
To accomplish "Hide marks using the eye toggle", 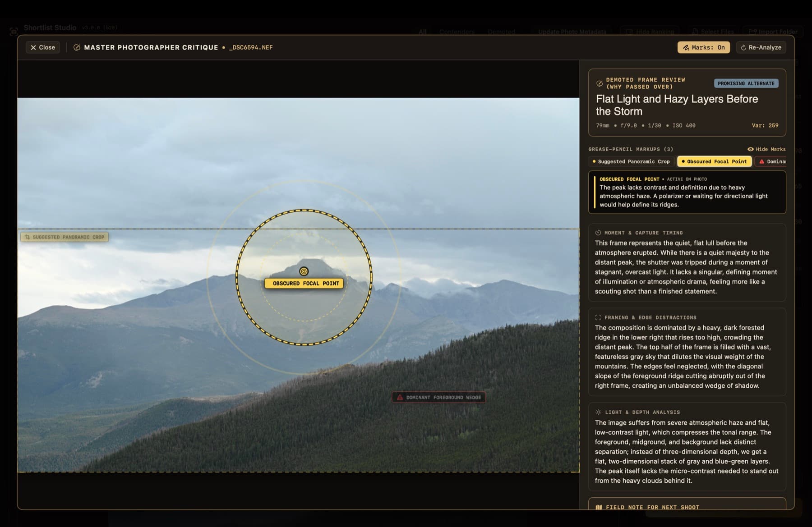I will (766, 149).
